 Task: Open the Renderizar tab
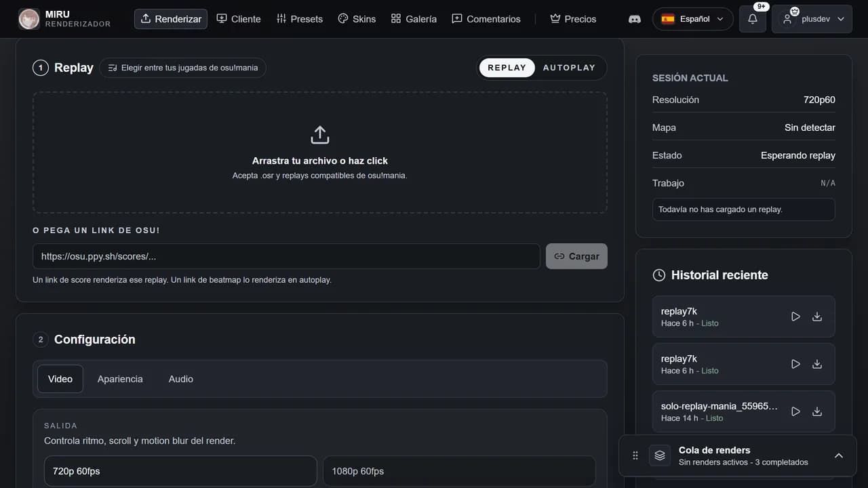[171, 19]
